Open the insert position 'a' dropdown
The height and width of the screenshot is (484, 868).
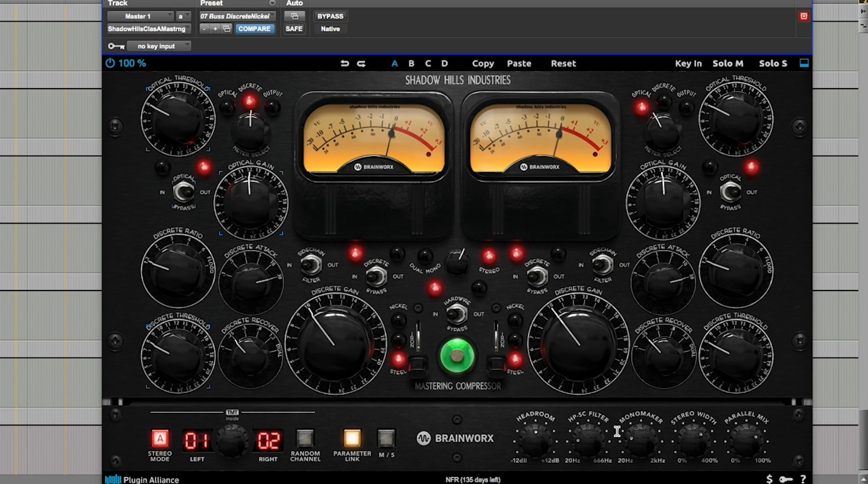pos(183,16)
